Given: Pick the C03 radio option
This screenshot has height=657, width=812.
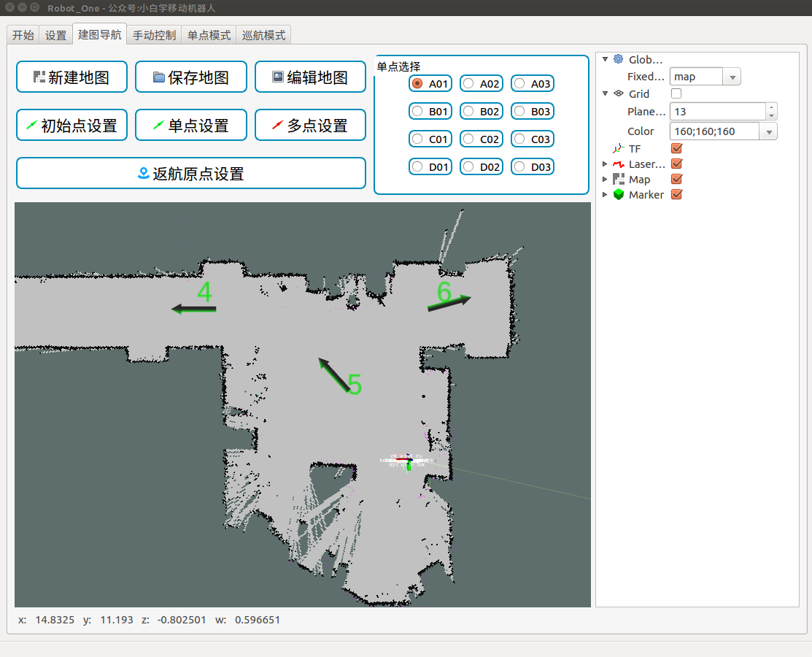Looking at the screenshot, I should tap(519, 139).
